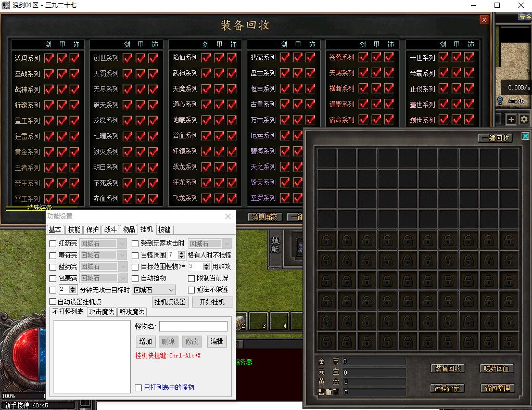Click the 编辑 button

pos(217,341)
